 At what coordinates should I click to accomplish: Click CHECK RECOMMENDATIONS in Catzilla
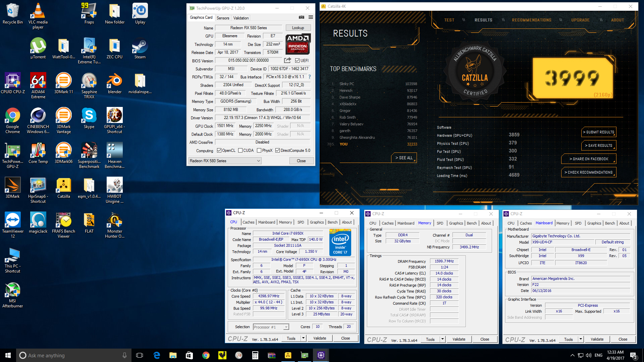(x=589, y=172)
